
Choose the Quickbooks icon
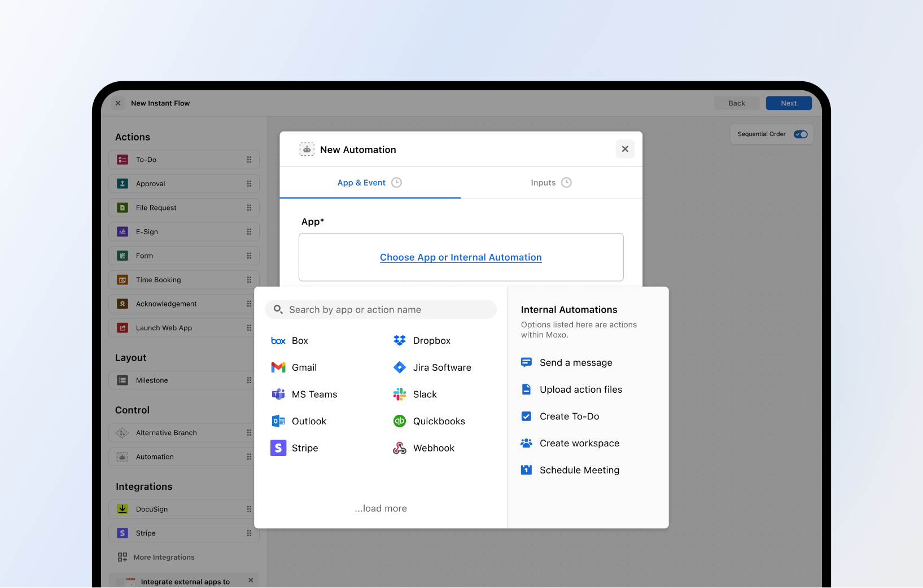pyautogui.click(x=400, y=421)
